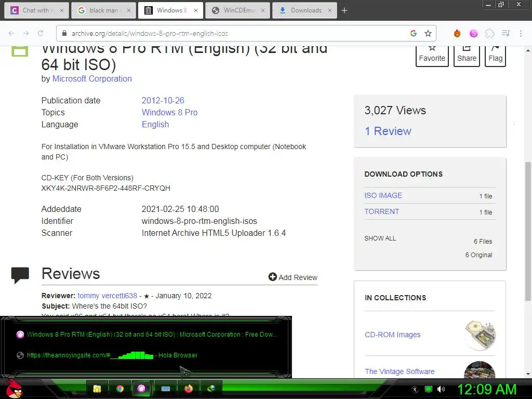The height and width of the screenshot is (399, 532).
Task: Open the Microsoft Corporation author link
Action: click(92, 79)
